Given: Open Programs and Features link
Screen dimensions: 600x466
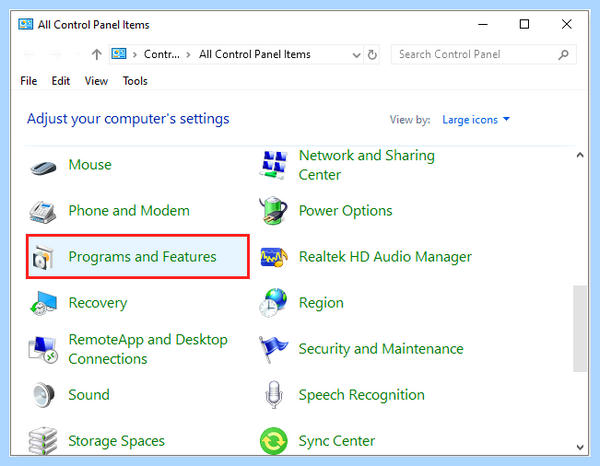Looking at the screenshot, I should (142, 257).
